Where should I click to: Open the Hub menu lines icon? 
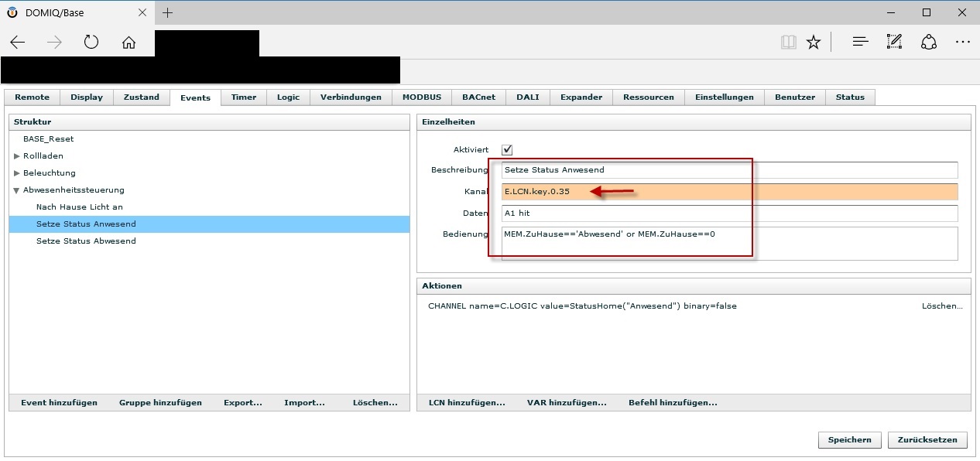point(860,43)
